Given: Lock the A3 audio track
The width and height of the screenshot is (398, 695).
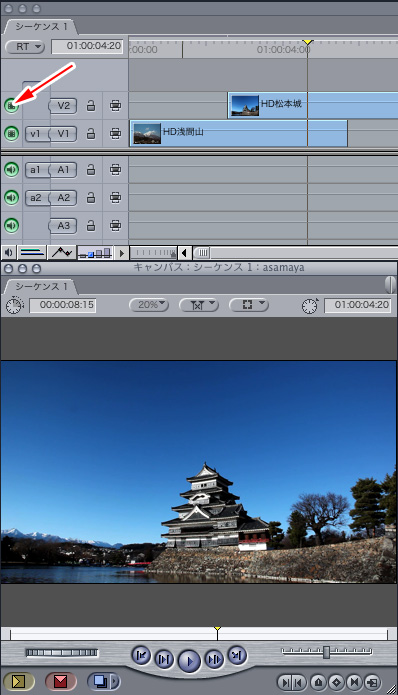Looking at the screenshot, I should pyautogui.click(x=91, y=226).
